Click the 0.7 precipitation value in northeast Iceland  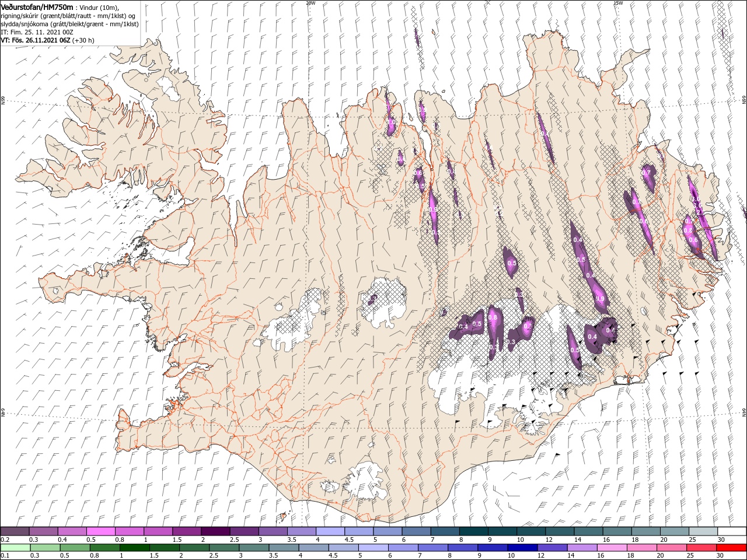pos(646,173)
